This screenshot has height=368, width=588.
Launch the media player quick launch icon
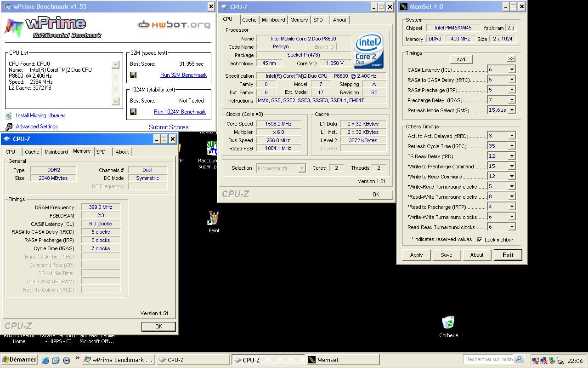66,360
